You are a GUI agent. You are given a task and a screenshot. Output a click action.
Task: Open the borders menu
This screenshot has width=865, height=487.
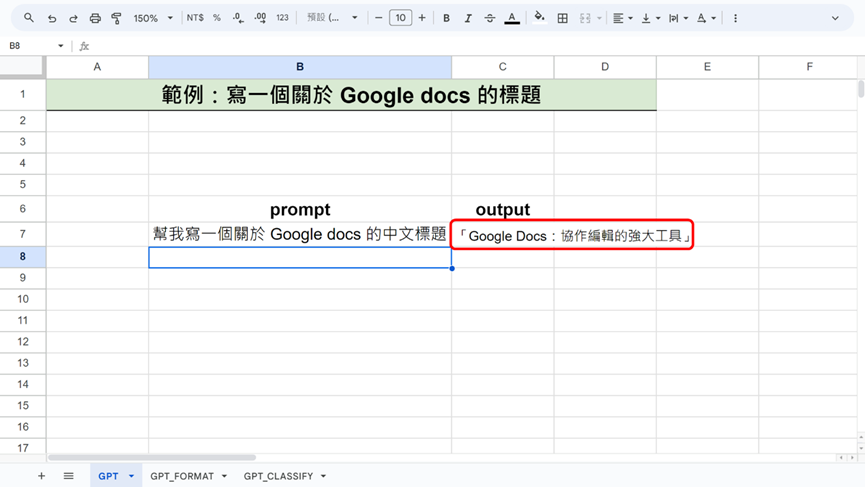click(563, 18)
